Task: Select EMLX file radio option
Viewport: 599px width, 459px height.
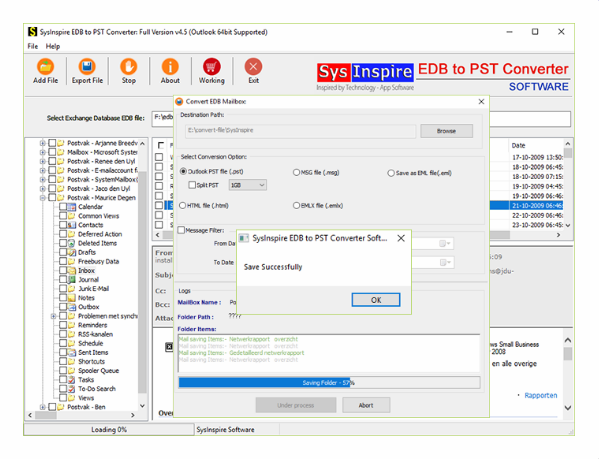Action: click(296, 205)
